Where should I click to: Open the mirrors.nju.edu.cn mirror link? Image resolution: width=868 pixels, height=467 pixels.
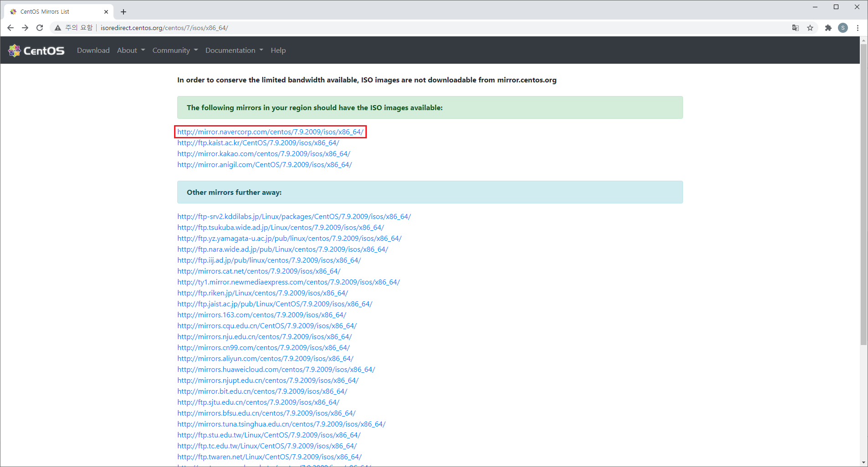(x=265, y=337)
